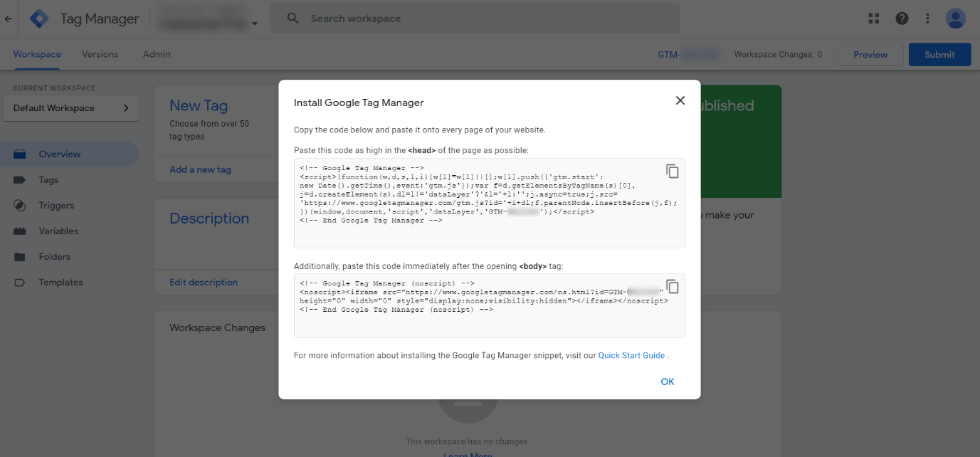Image resolution: width=980 pixels, height=457 pixels.
Task: Copy the body noscript snippet
Action: 672,286
